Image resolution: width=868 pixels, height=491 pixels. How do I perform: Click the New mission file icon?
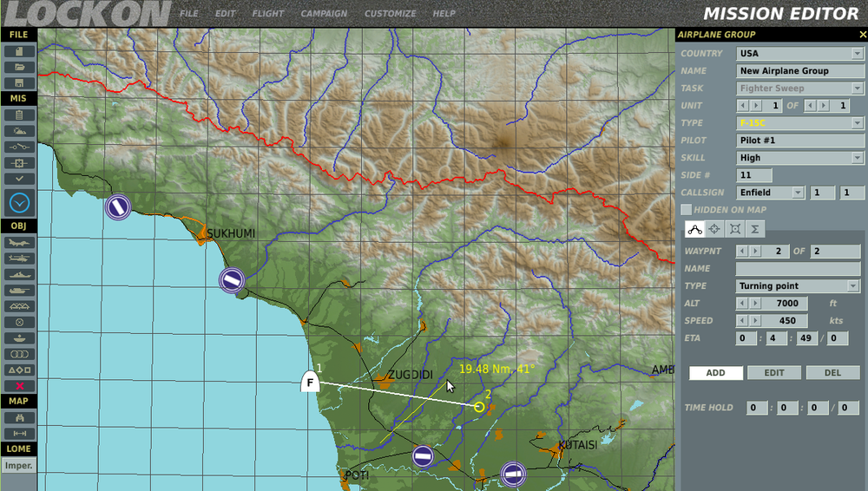19,51
